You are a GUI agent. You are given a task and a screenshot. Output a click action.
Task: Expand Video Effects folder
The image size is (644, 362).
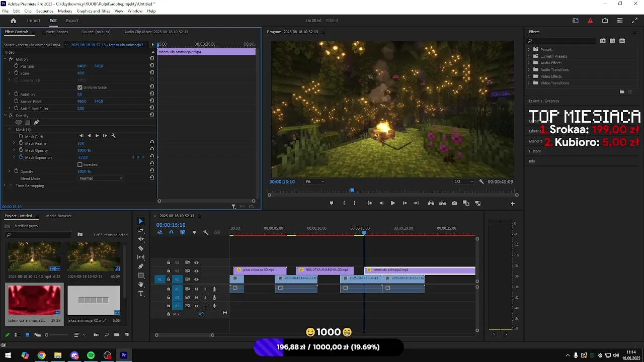[529, 76]
